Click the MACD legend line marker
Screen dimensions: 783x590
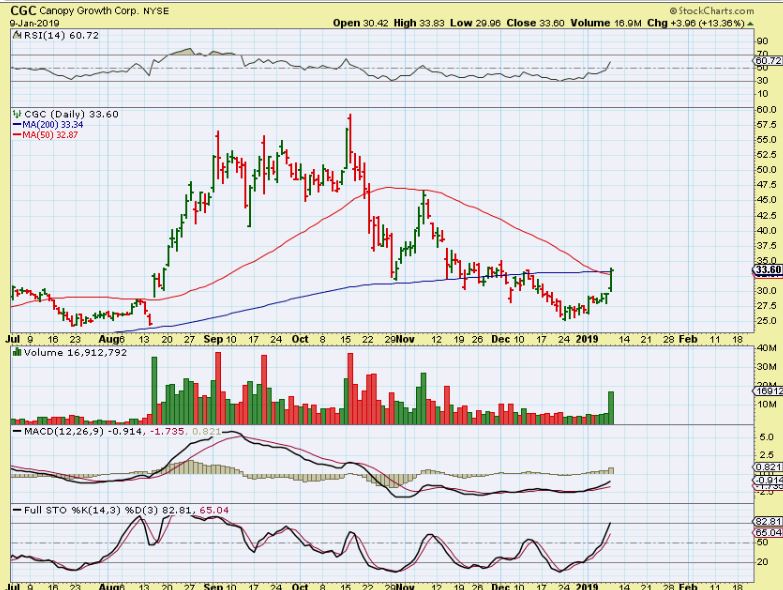coord(17,431)
